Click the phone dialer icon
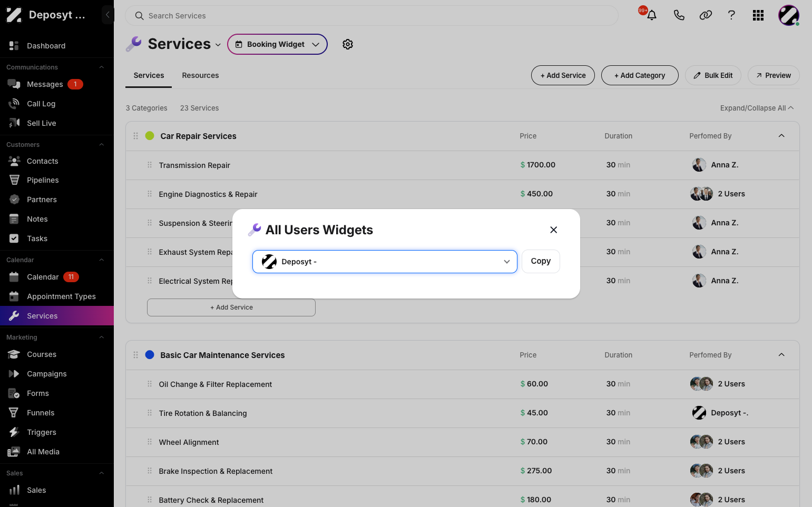812x507 pixels. 679,15
